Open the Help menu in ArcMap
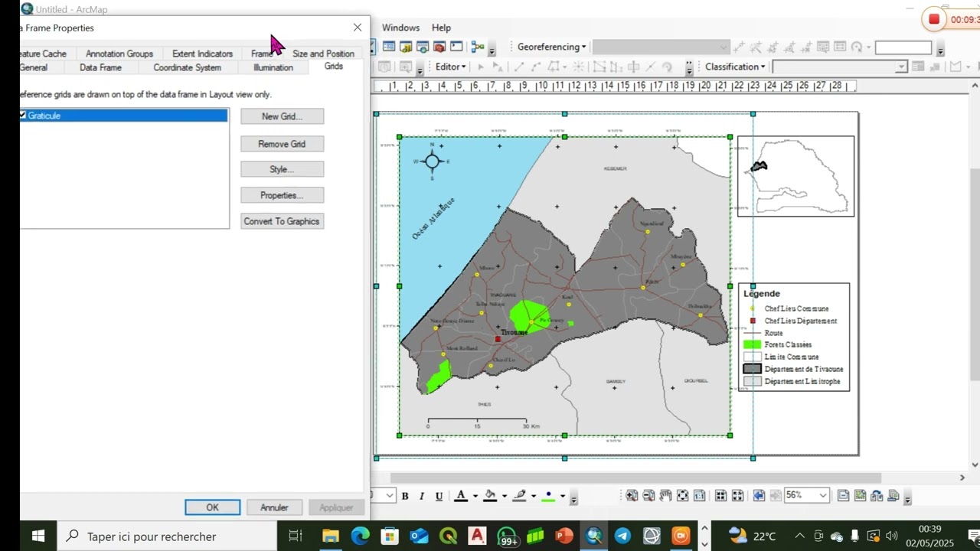This screenshot has width=980, height=551. (441, 28)
